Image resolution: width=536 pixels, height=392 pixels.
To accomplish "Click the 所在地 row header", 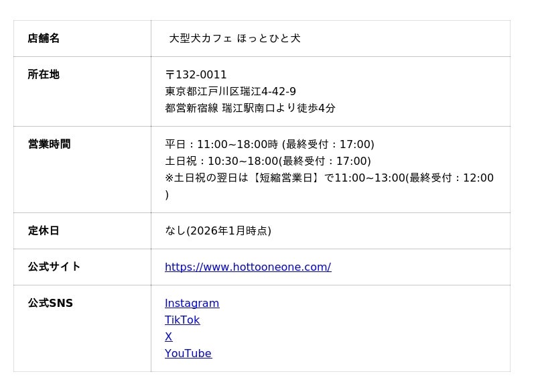I will (x=44, y=74).
